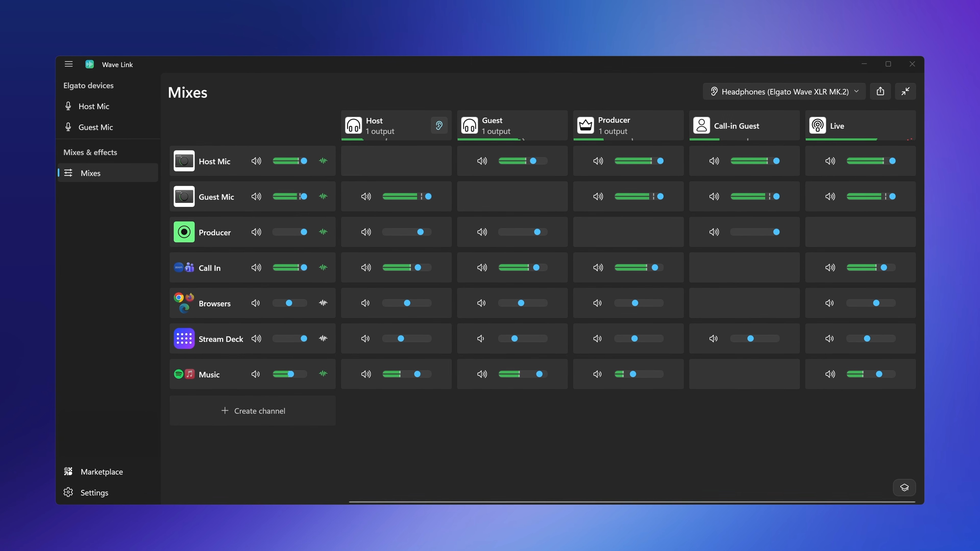Select Host Mic under Elgato devices
980x551 pixels.
[x=93, y=106]
